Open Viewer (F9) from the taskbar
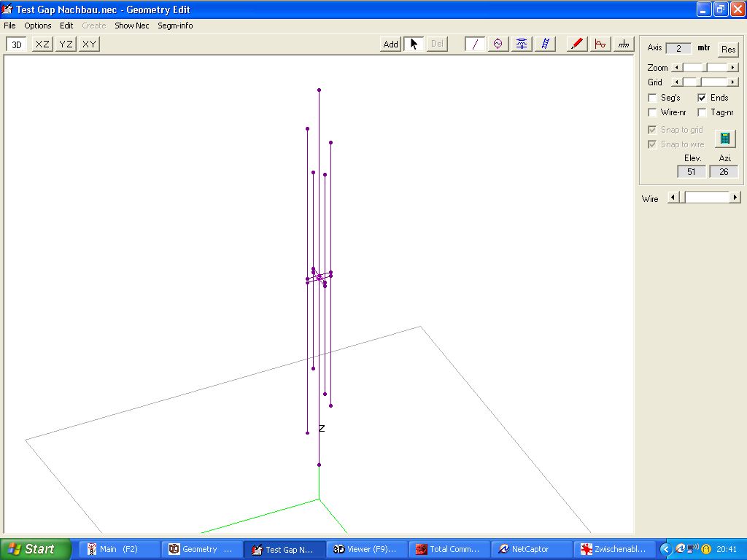747x560 pixels. pyautogui.click(x=365, y=549)
